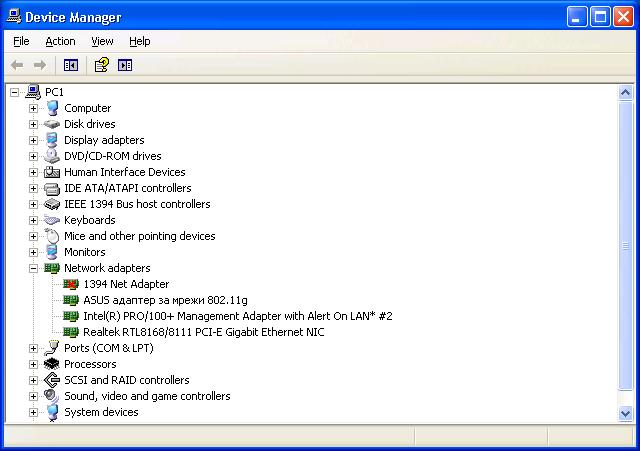Select the Mice and other pointing devices label

pyautogui.click(x=140, y=236)
